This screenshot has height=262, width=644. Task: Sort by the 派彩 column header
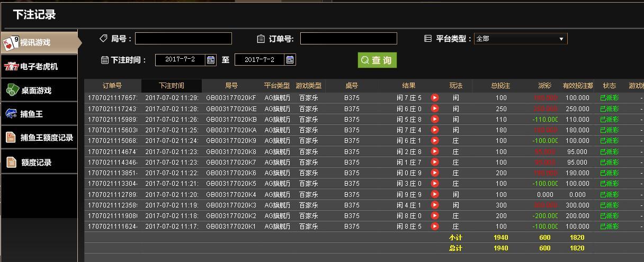point(545,86)
